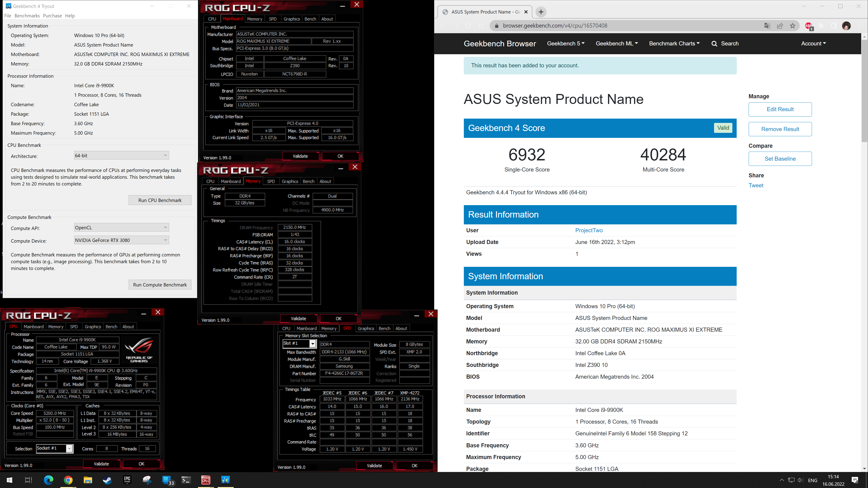Image resolution: width=868 pixels, height=488 pixels.
Task: Switch to Memory tab in the SPD CPU-Z window
Action: (x=328, y=328)
